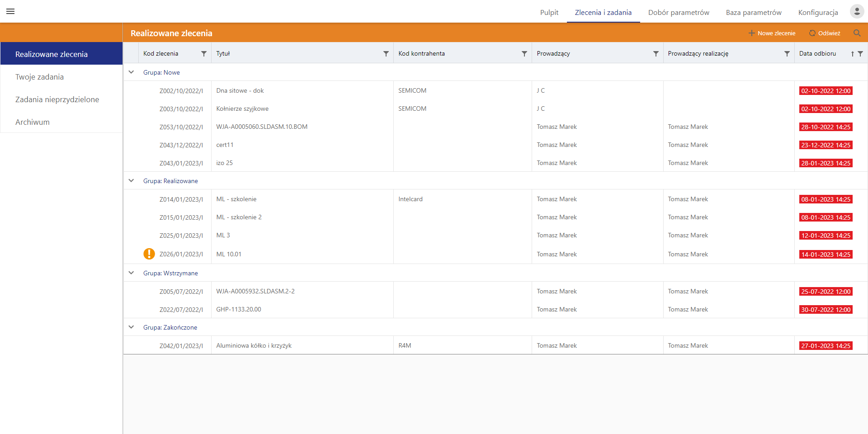Collapse the Grupa: Realizowane group
This screenshot has width=868, height=434.
(132, 181)
